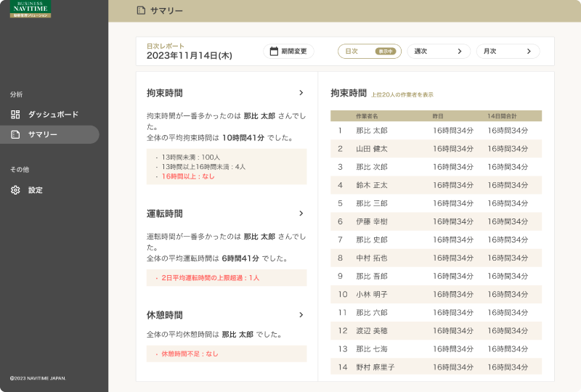Expand the 拘束時間 section chevron
Image resolution: width=581 pixels, height=392 pixels.
(301, 93)
